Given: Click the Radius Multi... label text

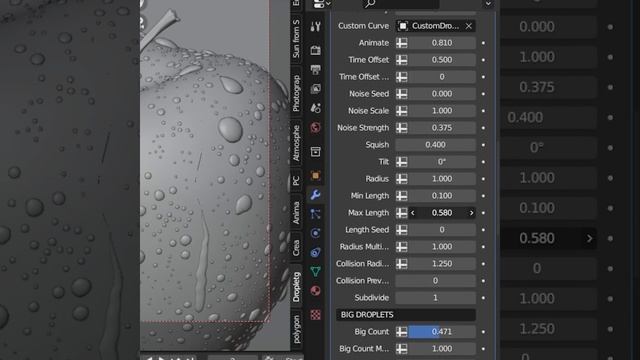Looking at the screenshot, I should click(x=364, y=247).
